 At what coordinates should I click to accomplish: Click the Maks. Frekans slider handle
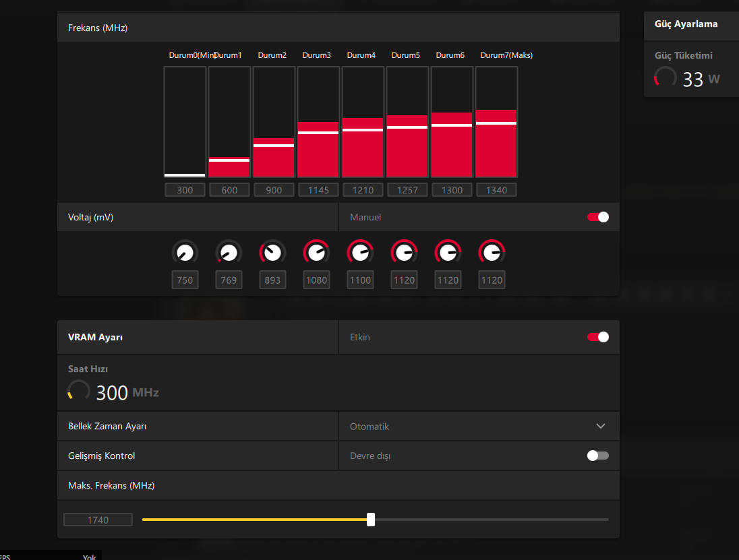coord(371,520)
